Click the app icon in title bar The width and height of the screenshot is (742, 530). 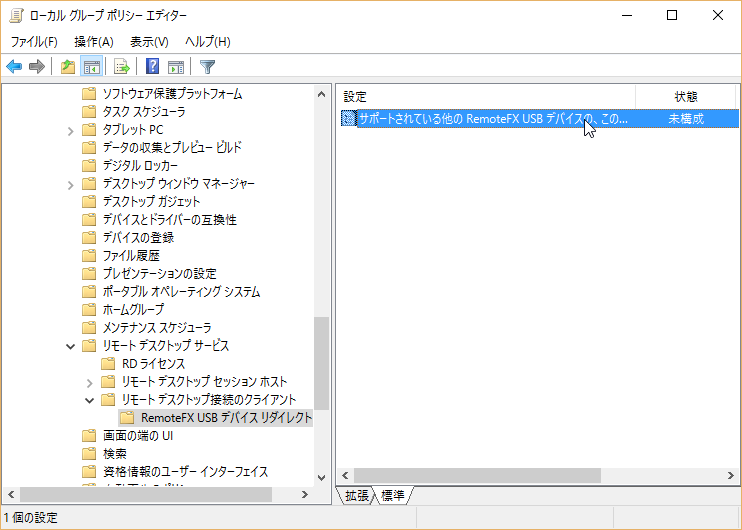click(16, 15)
